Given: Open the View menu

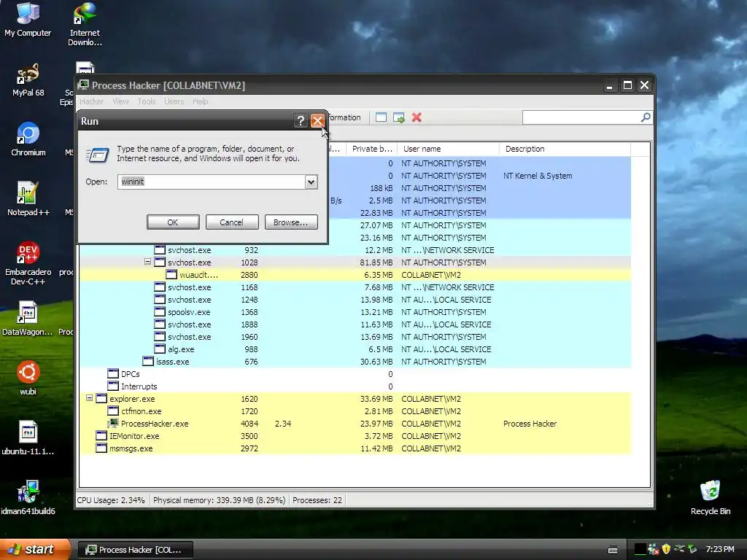Looking at the screenshot, I should [x=120, y=101].
